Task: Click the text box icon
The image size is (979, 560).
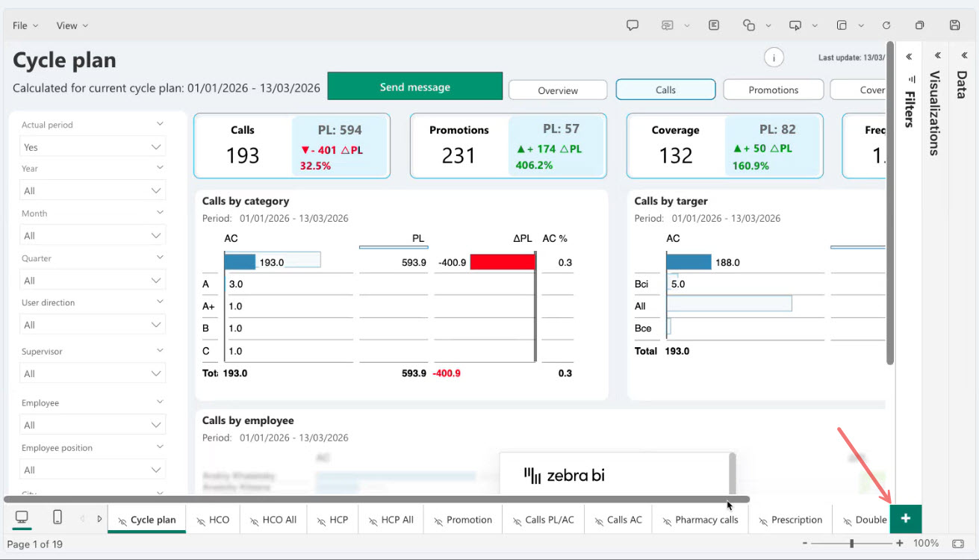Action: point(714,25)
